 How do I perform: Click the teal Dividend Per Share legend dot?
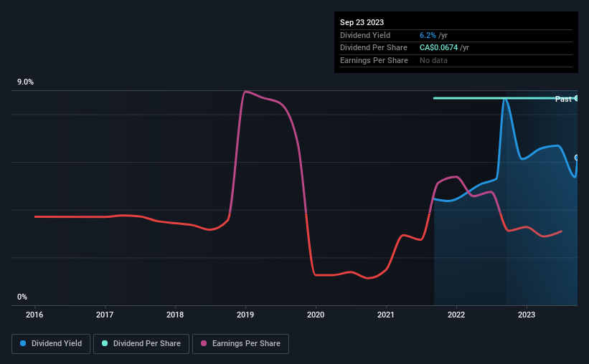coord(105,343)
